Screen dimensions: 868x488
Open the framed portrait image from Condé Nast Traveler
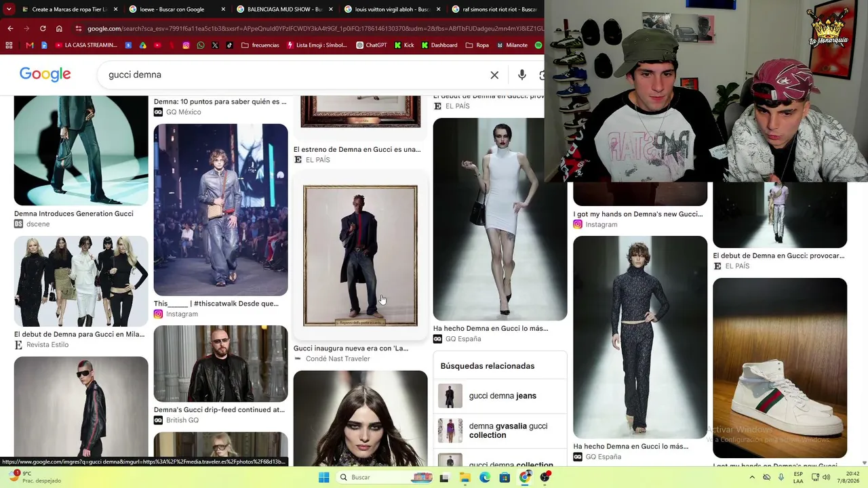coord(360,256)
